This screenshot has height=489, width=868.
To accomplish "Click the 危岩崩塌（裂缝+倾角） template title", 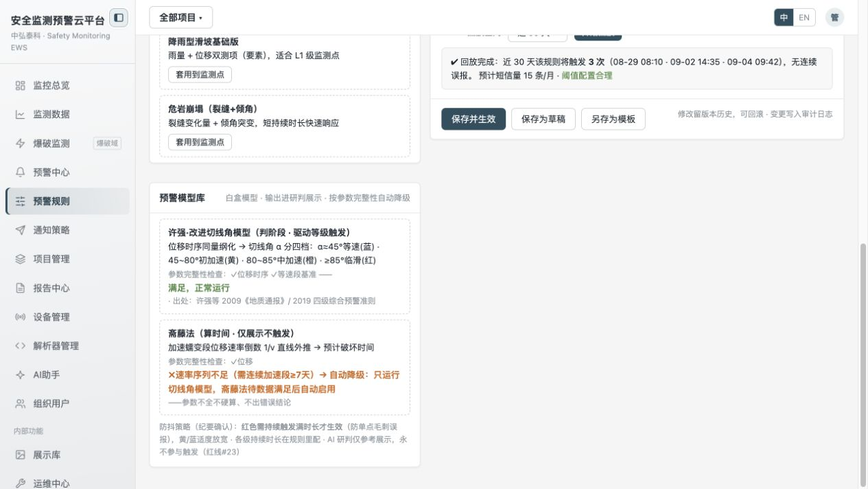I will (x=213, y=109).
